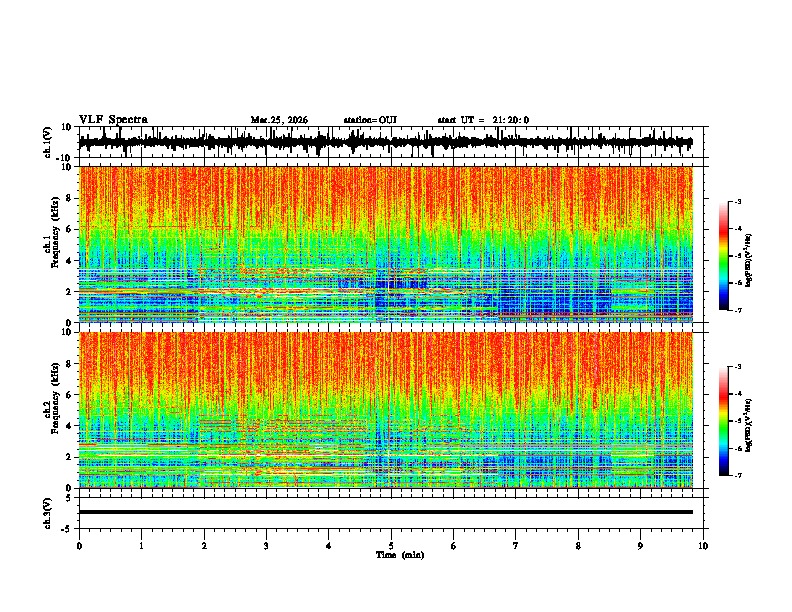Click the '5' tick on ch.3 voltage axis

pos(70,498)
